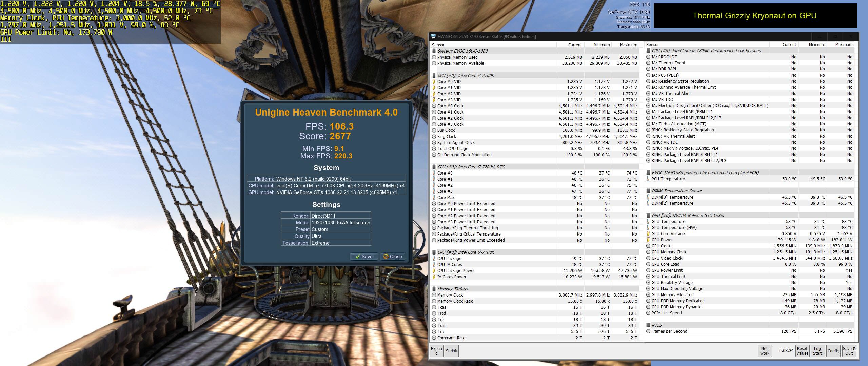
Task: Click the lightning icon beside GPU Power
Action: [648, 240]
